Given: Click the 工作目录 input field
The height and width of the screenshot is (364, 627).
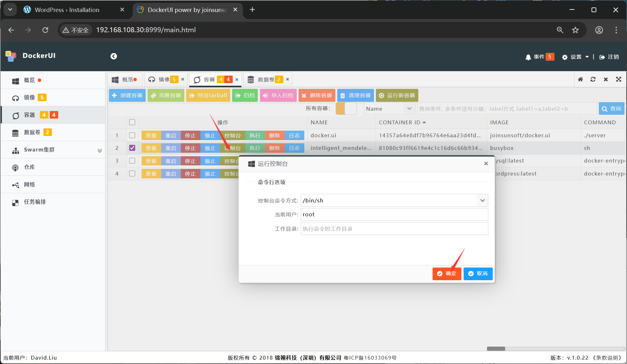Looking at the screenshot, I should tap(394, 229).
